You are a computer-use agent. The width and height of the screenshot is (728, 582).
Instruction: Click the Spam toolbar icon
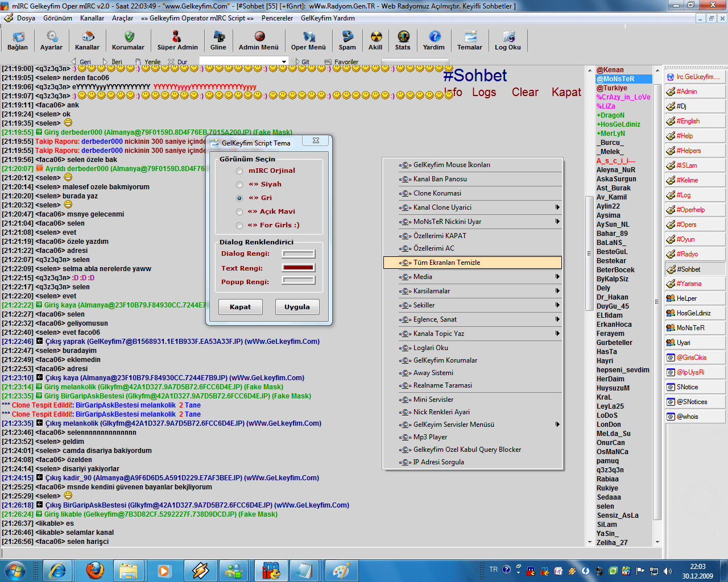pyautogui.click(x=347, y=41)
